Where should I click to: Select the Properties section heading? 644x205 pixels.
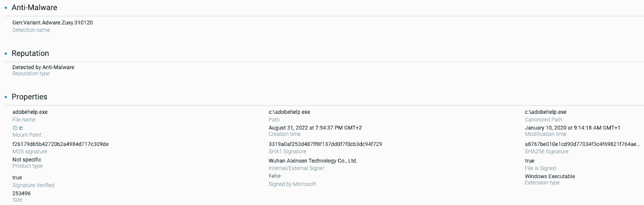(x=29, y=97)
